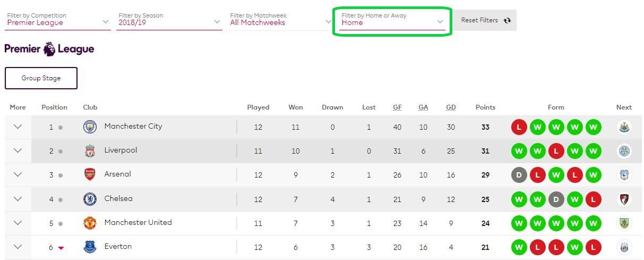Expand the Manchester City row details
This screenshot has height=260, width=644.
pos(18,127)
